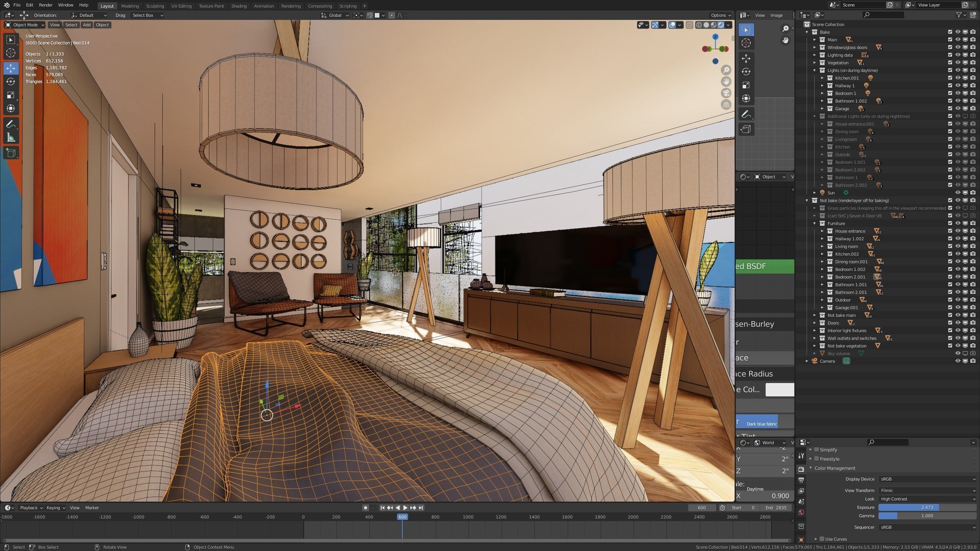Screen dimensions: 980x551
Task: Open the Object Mode dropdown
Action: [x=25, y=25]
